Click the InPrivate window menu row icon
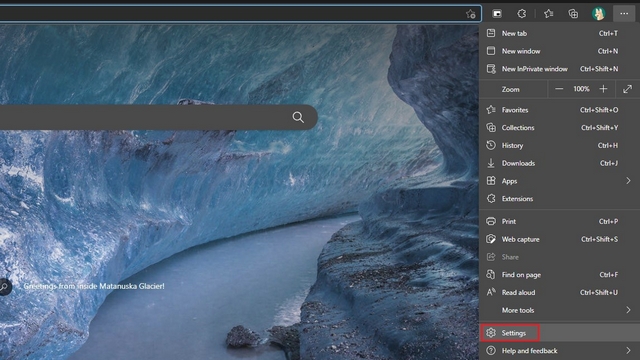 [491, 69]
